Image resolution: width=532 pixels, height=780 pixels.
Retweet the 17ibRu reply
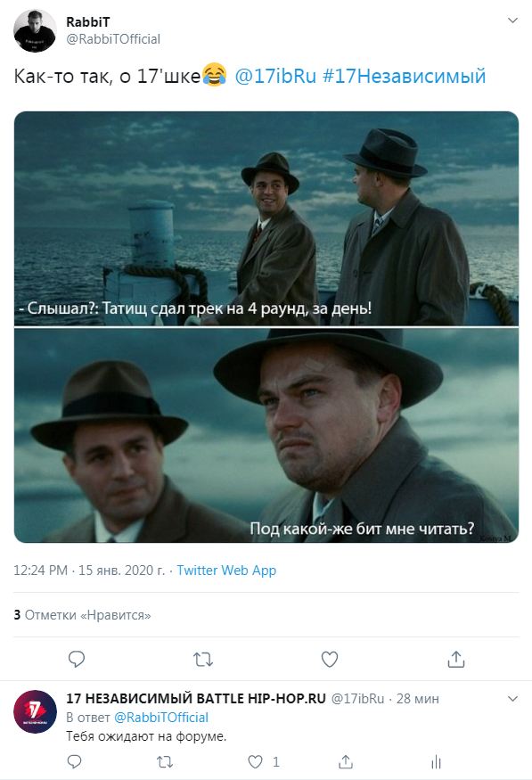click(165, 761)
